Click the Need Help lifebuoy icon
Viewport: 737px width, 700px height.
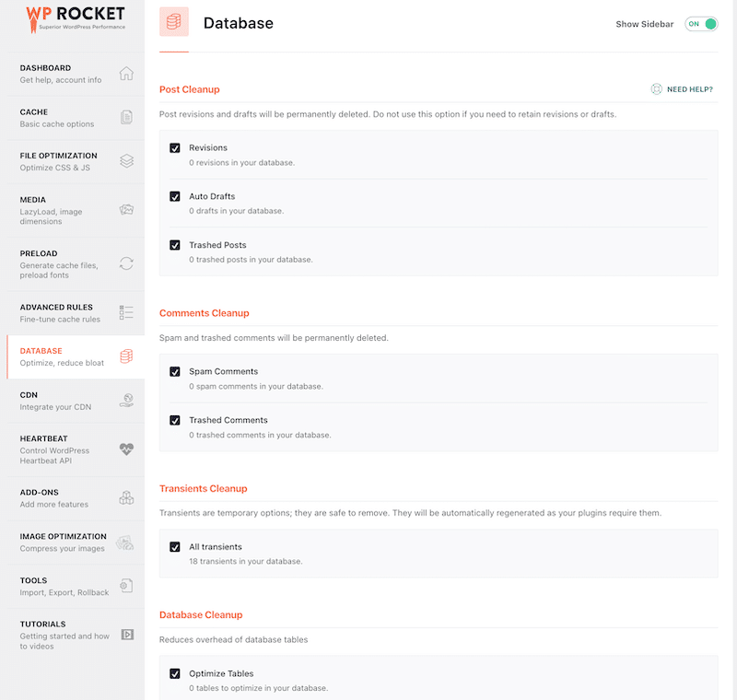(656, 89)
